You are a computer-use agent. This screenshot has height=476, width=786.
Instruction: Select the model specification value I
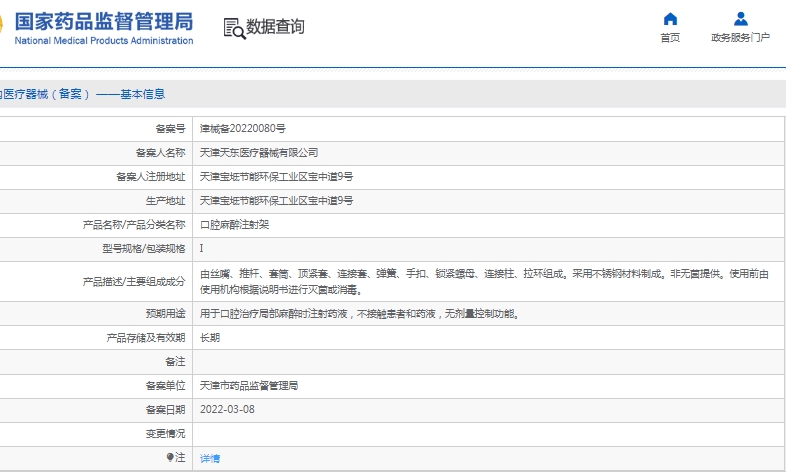202,249
